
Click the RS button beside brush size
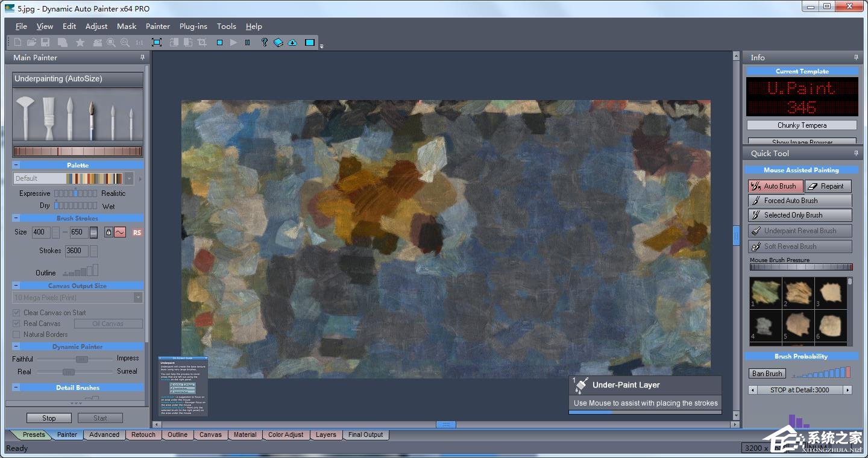137,232
